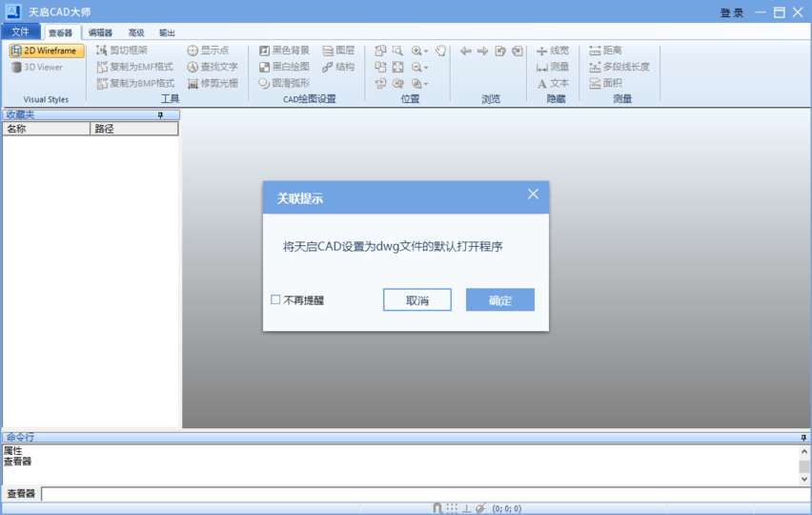Open the zoom-out dropdown arrow
Image resolution: width=812 pixels, height=515 pixels.
pos(426,68)
